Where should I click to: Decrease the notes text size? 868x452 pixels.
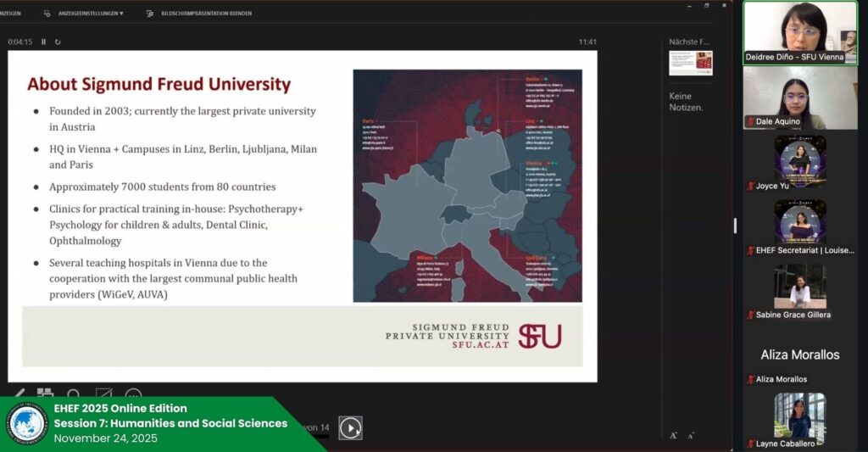click(x=691, y=435)
